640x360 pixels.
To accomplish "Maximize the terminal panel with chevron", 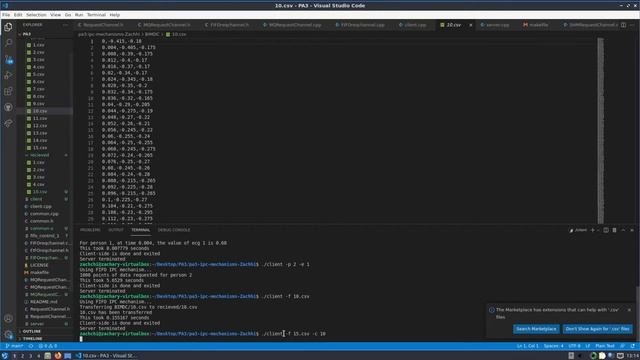I will point(623,230).
